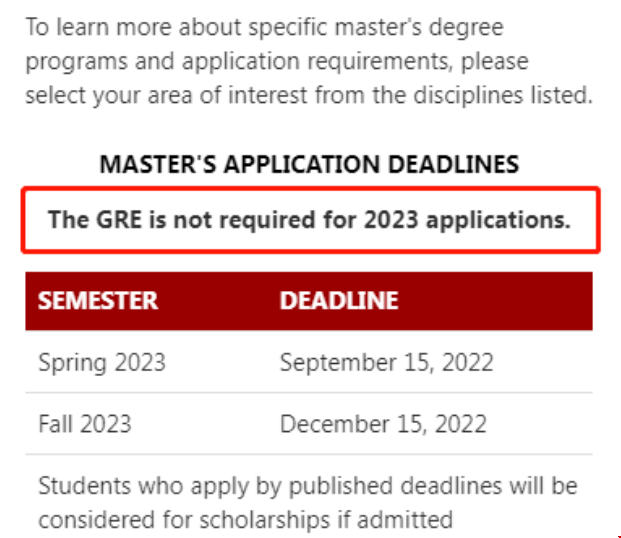621x538 pixels.
Task: Click the words 'application requirements' in the intro
Action: click(x=315, y=62)
